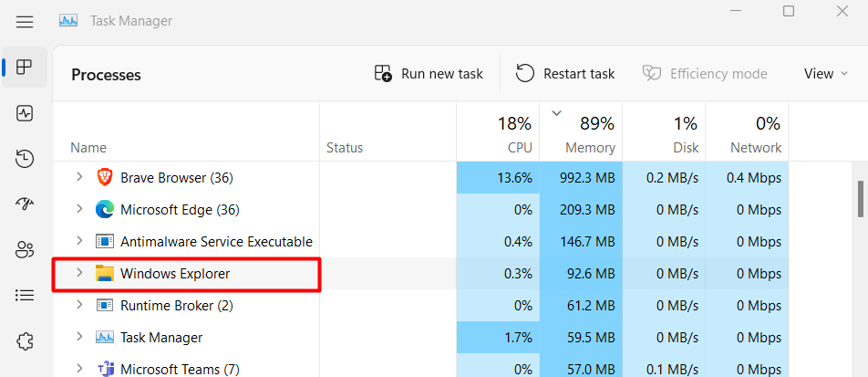This screenshot has height=377, width=868.
Task: Click the Microsoft Edge icon
Action: [105, 210]
